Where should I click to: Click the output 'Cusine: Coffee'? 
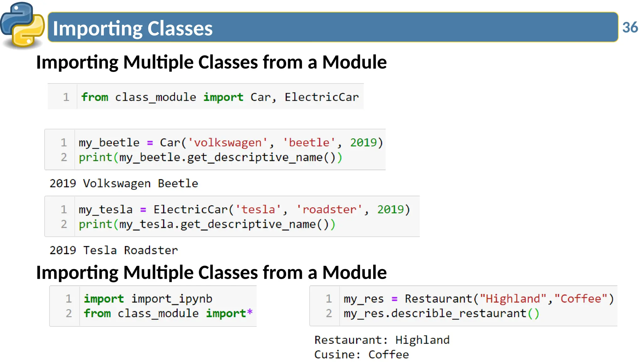pyautogui.click(x=362, y=354)
